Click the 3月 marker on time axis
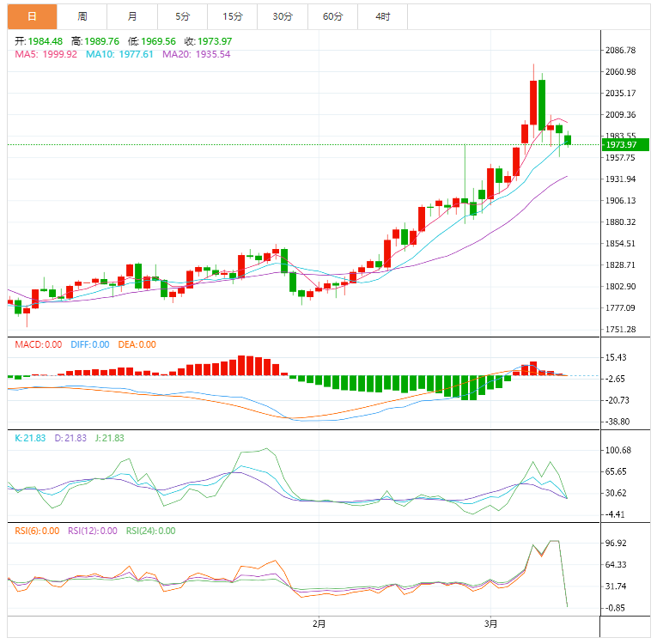 [490, 623]
